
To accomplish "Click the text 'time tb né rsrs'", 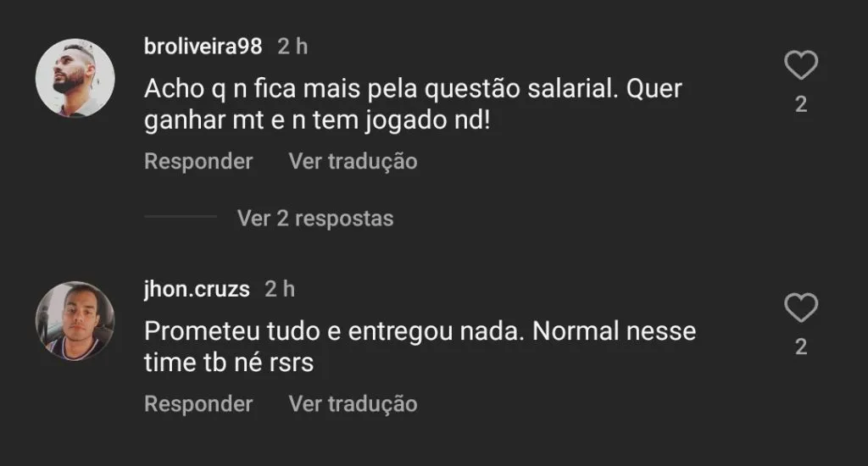I will click(x=229, y=363).
